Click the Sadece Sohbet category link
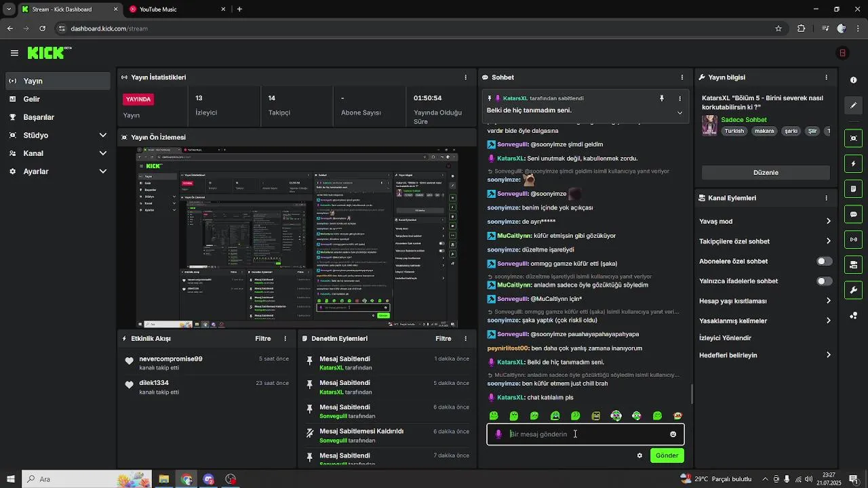868x488 pixels. [x=744, y=119]
